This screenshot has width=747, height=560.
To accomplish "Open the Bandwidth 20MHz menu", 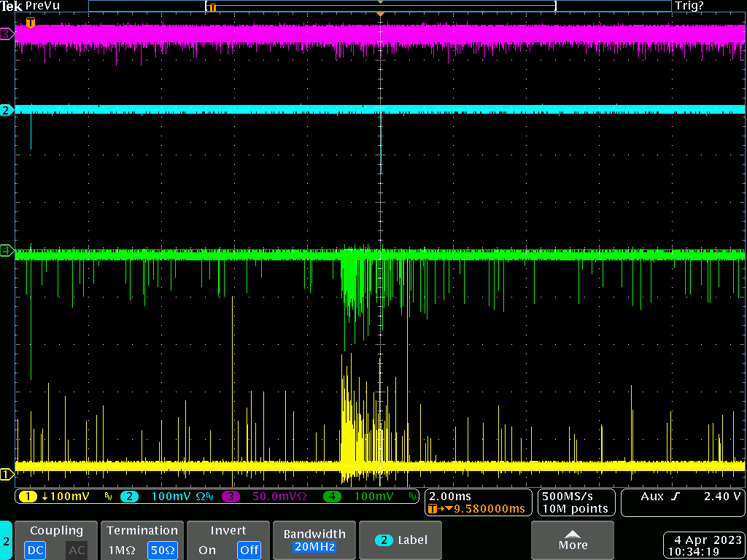I will click(313, 540).
